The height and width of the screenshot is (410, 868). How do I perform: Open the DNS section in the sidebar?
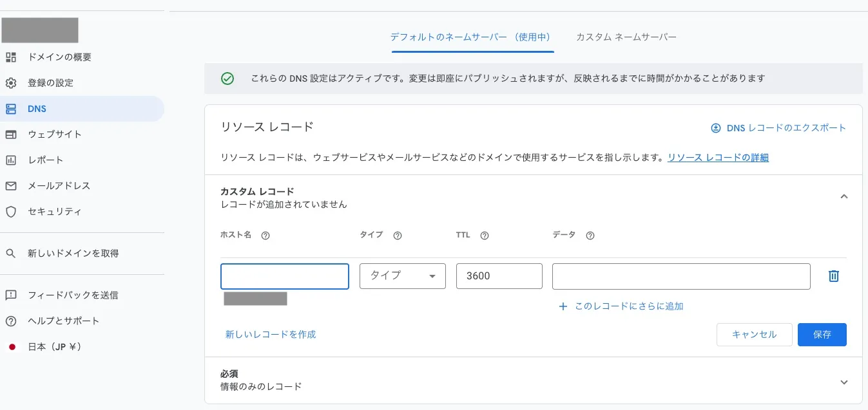pos(37,108)
